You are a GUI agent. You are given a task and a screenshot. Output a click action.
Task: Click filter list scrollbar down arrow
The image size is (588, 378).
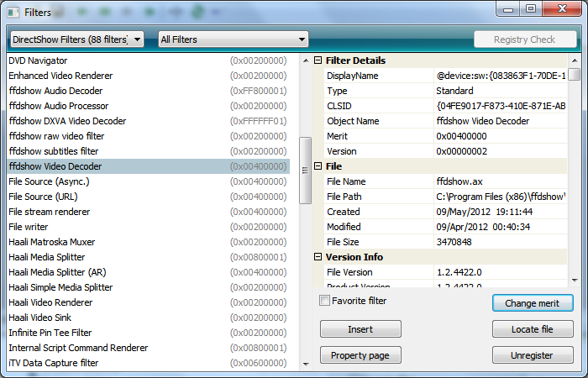(306, 364)
